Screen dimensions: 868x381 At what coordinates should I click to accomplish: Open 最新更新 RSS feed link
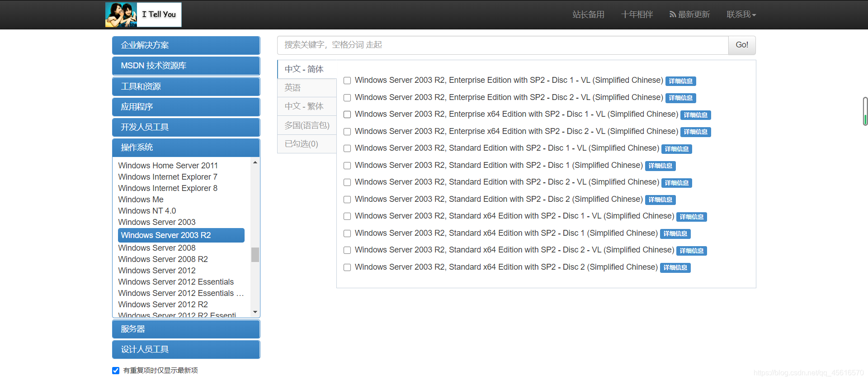pos(689,14)
